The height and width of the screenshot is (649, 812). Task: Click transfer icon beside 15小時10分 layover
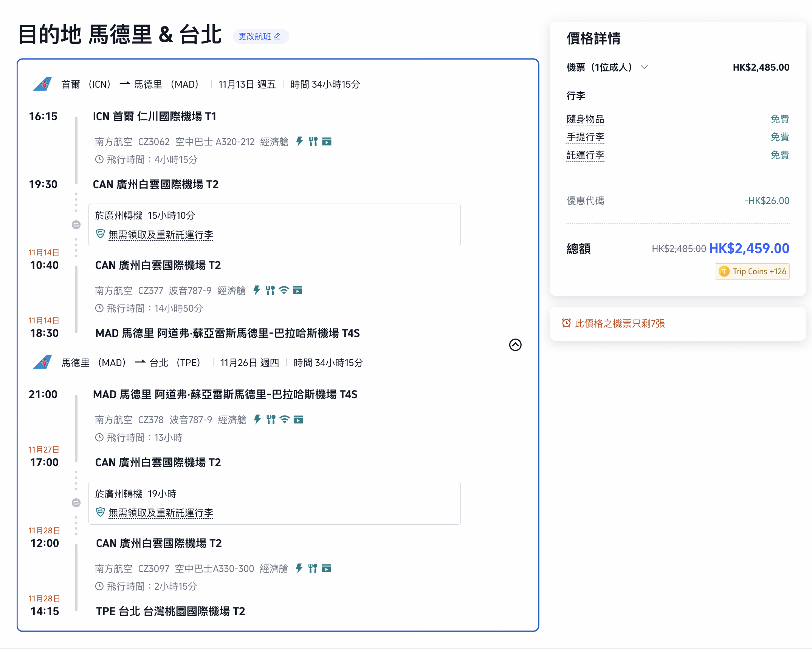click(x=76, y=225)
